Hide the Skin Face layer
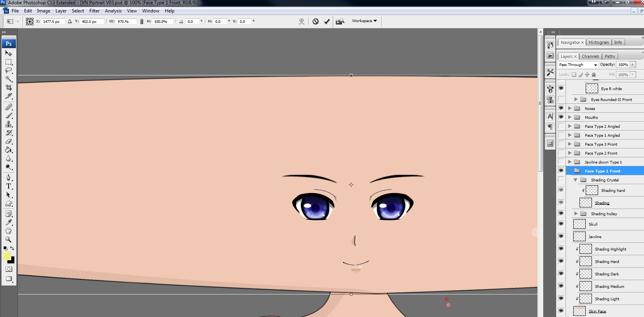Screen dimensions: 644x317 click(561, 311)
